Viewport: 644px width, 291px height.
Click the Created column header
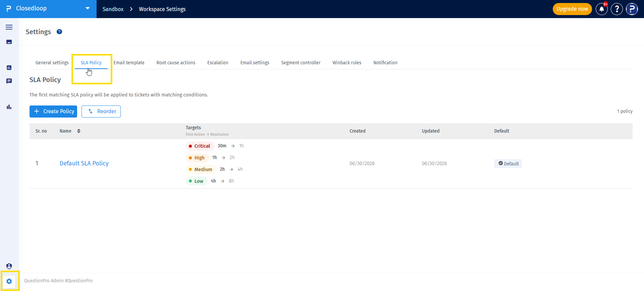[x=358, y=131]
